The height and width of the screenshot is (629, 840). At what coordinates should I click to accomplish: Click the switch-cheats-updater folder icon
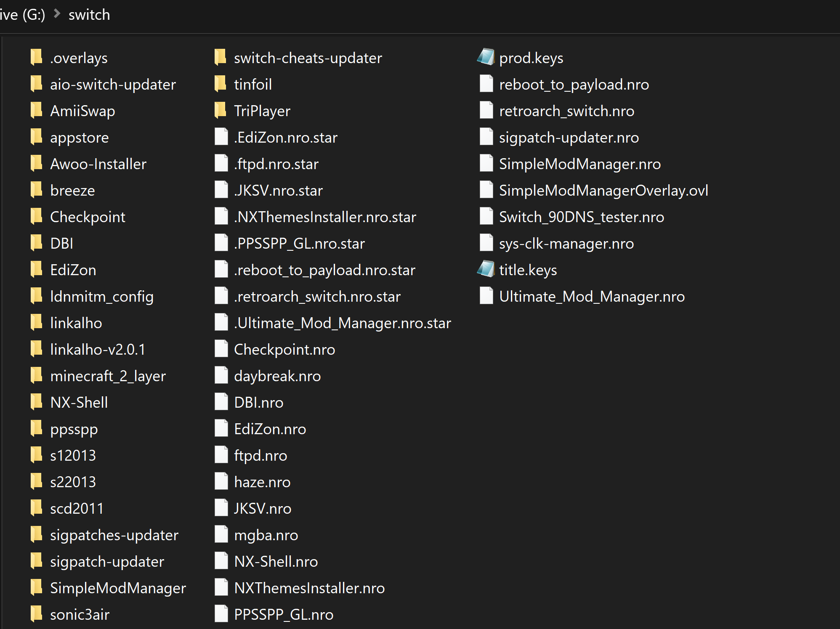pos(221,57)
